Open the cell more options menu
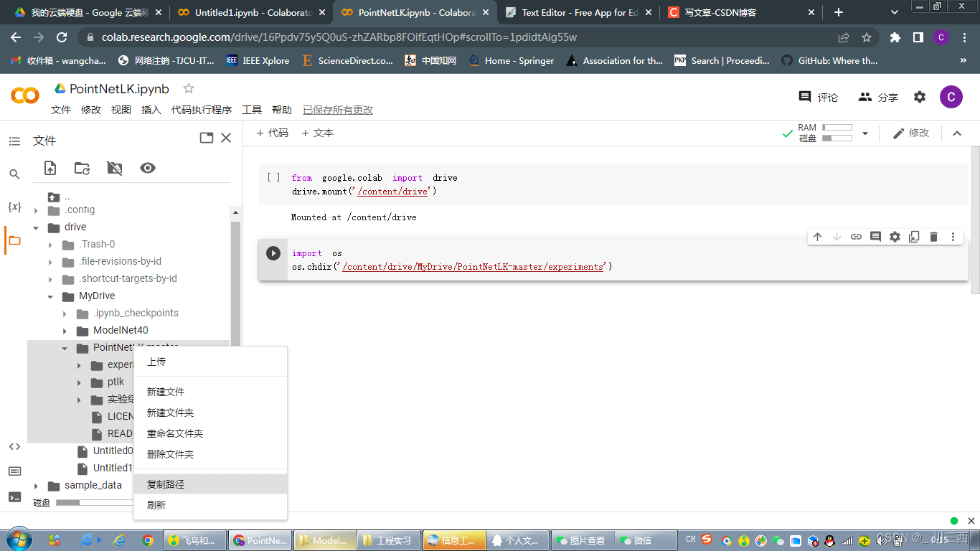Screen dimensions: 980x551 click(x=953, y=237)
